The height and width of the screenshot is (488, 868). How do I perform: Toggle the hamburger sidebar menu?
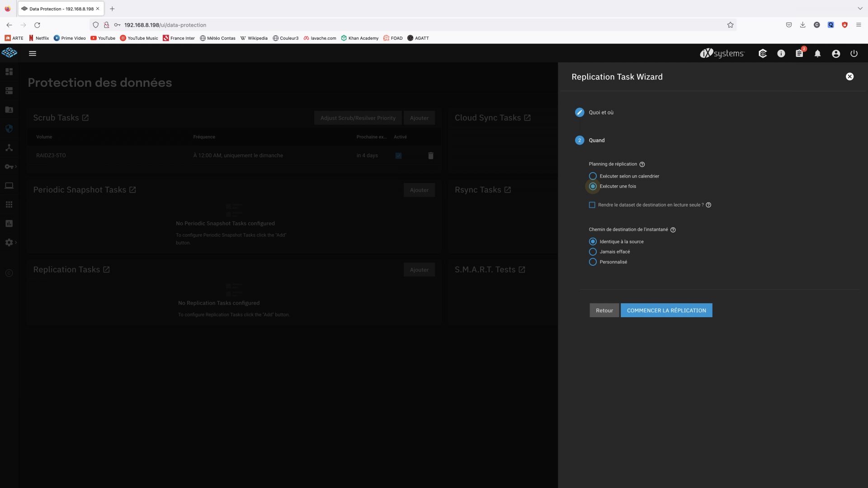pos(33,53)
